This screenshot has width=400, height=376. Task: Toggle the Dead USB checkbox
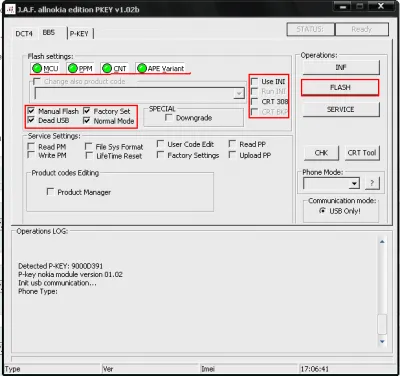31,120
